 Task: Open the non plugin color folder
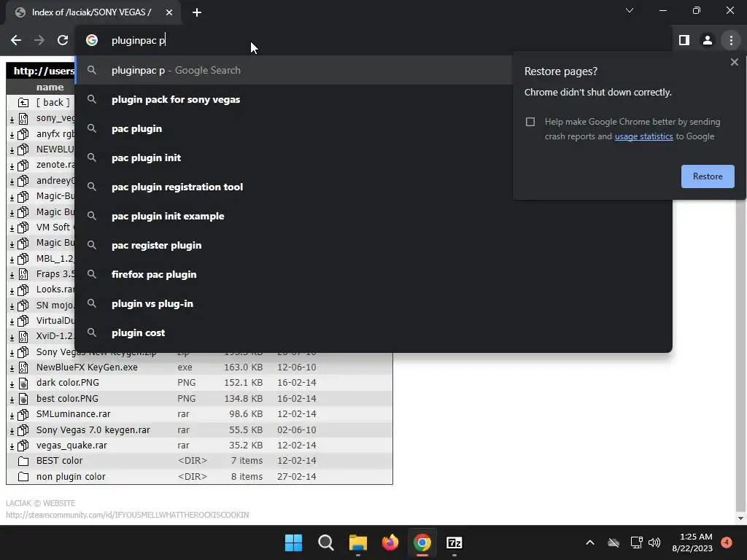pyautogui.click(x=71, y=477)
